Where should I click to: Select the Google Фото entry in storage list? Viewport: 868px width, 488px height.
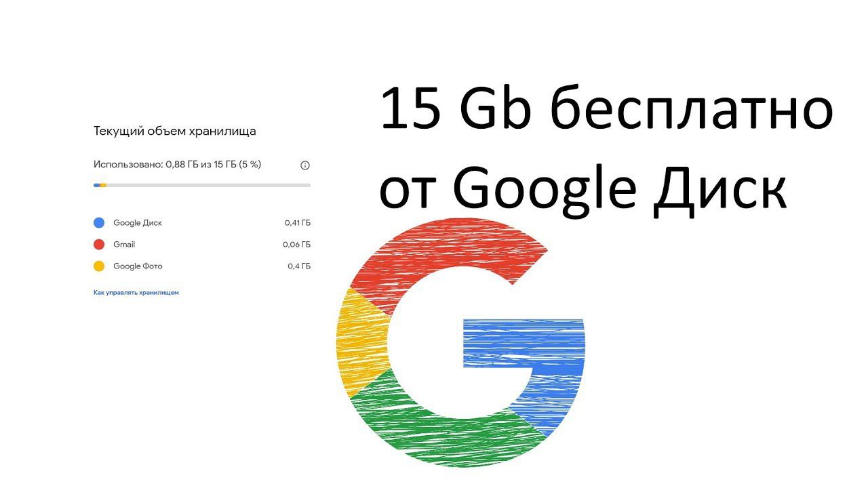pyautogui.click(x=138, y=266)
